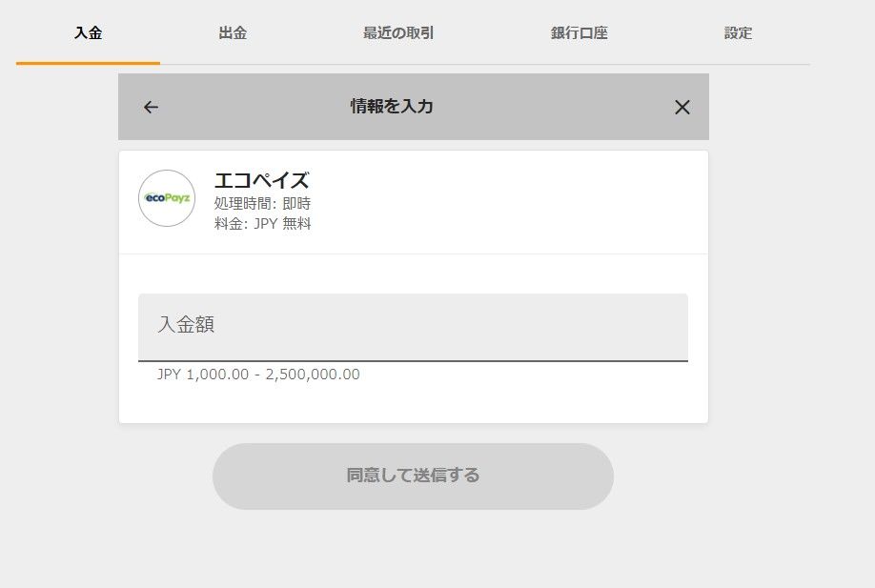Open the 出金 tab
This screenshot has width=875, height=588.
[x=233, y=33]
